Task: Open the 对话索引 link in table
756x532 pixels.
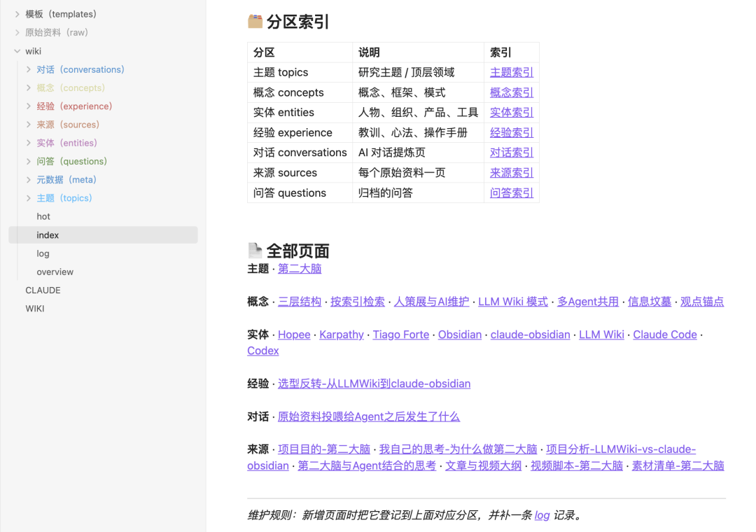Action: [x=512, y=153]
